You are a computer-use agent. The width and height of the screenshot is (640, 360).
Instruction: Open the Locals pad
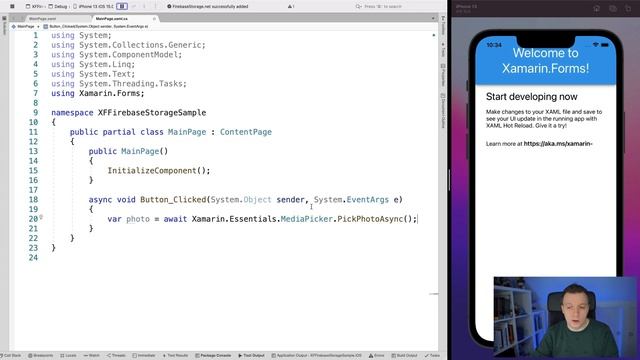68,356
